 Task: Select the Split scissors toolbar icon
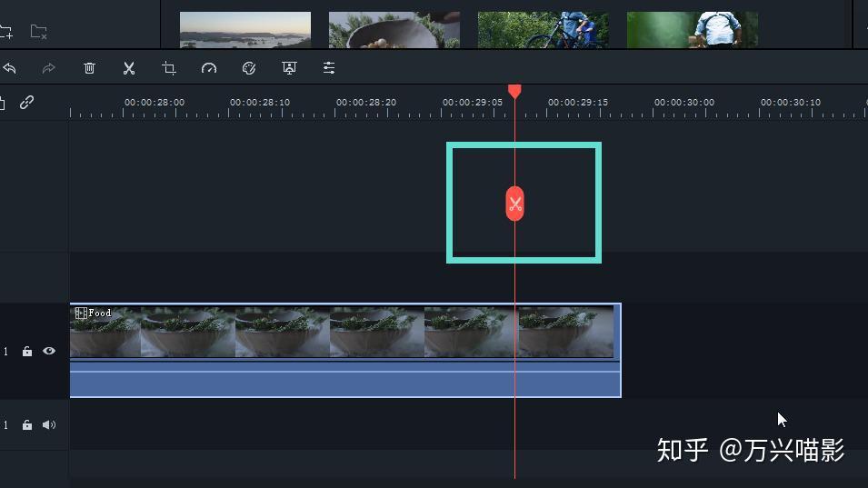click(129, 68)
